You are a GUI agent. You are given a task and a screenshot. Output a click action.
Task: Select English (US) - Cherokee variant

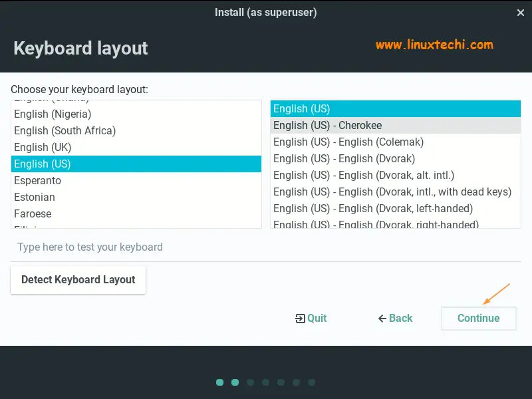coord(395,125)
